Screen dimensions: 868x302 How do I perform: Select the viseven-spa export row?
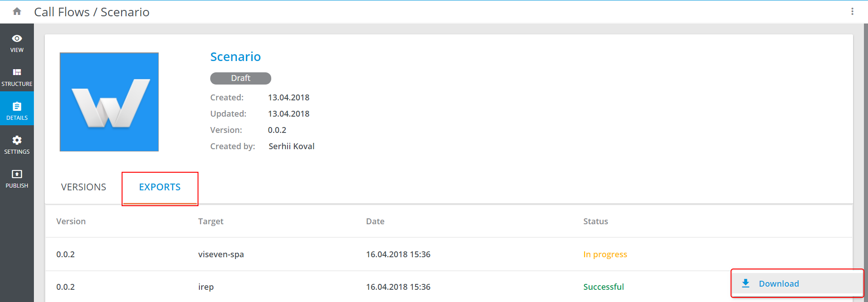pyautogui.click(x=221, y=255)
